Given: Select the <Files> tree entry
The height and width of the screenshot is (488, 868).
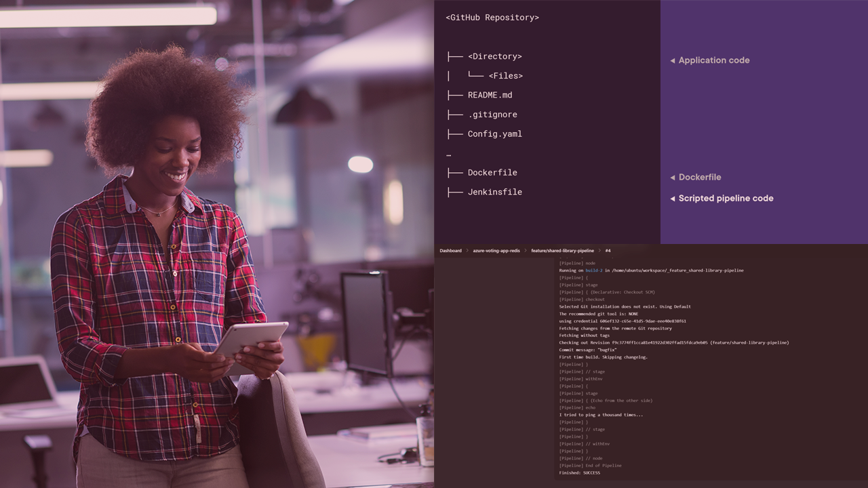Looking at the screenshot, I should pyautogui.click(x=505, y=76).
